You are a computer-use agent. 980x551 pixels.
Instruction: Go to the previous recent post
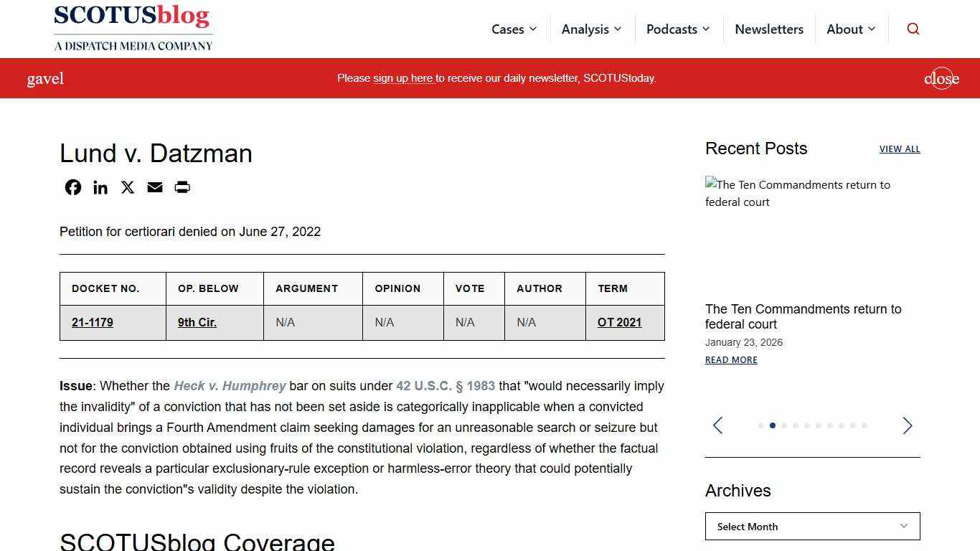point(717,425)
